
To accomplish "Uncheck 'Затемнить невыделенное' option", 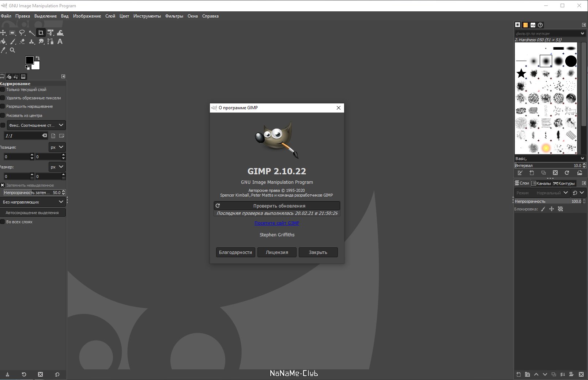I will click(3, 185).
